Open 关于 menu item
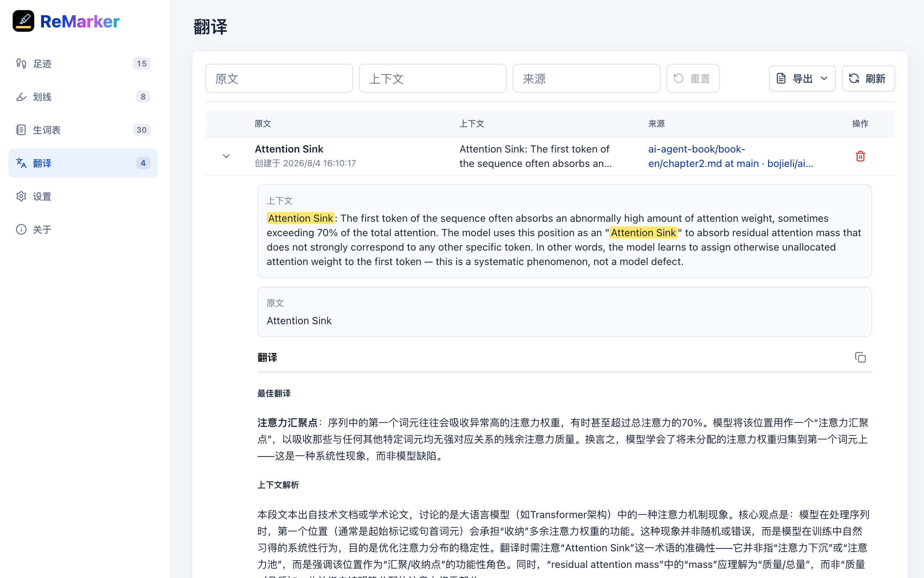The width and height of the screenshot is (924, 578). 83,229
